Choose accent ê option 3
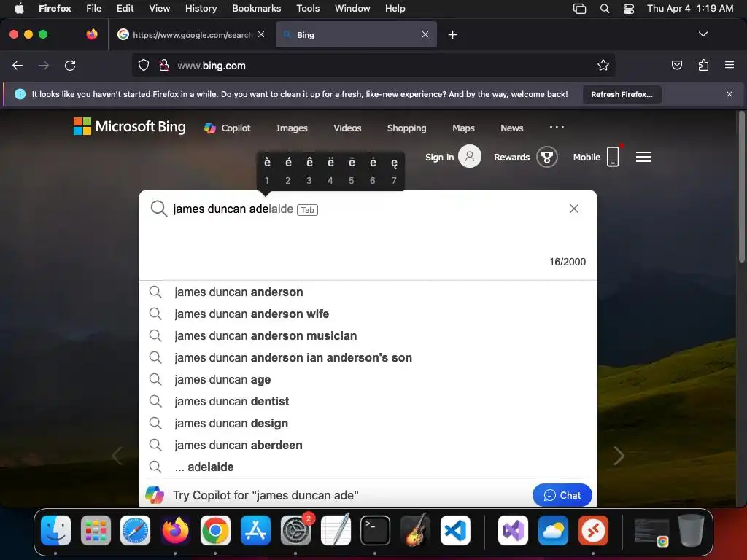The height and width of the screenshot is (560, 747). (309, 170)
